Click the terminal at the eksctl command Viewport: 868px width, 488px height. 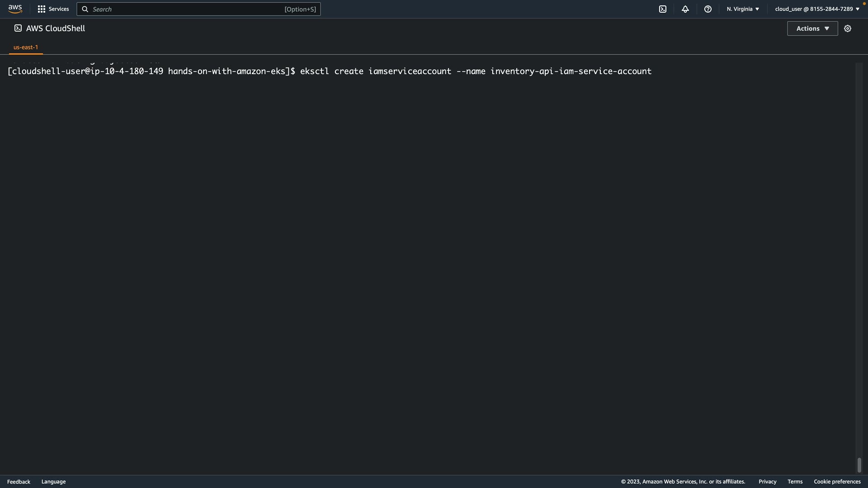coord(475,71)
